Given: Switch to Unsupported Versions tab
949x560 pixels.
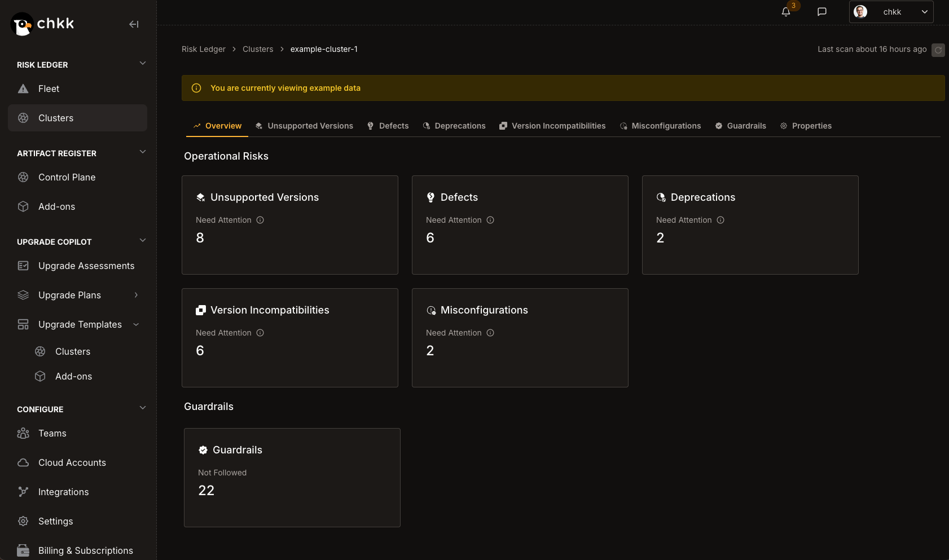Looking at the screenshot, I should 304,126.
